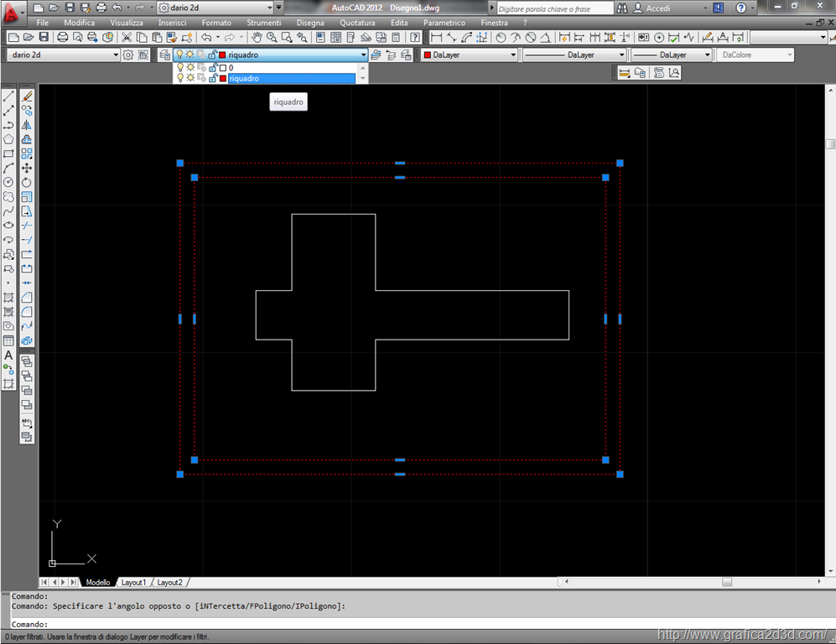This screenshot has width=836, height=644.
Task: Select the Polygon draw tool
Action: [x=8, y=139]
